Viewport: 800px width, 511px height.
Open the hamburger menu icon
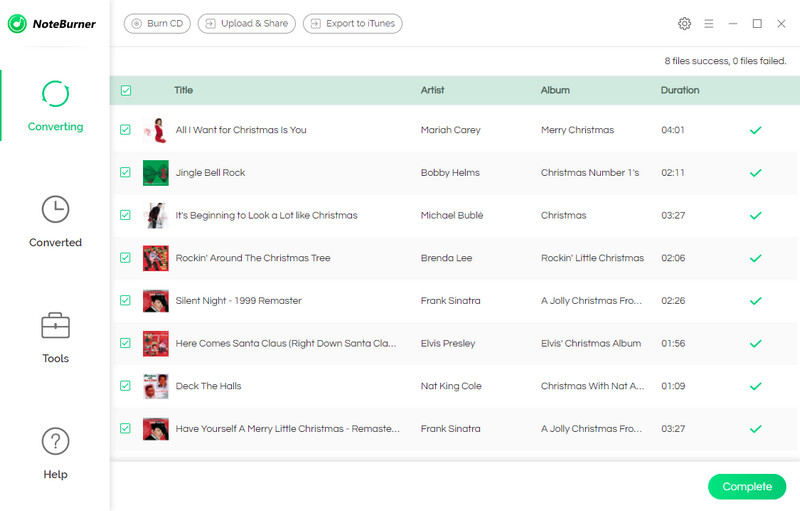pyautogui.click(x=709, y=23)
